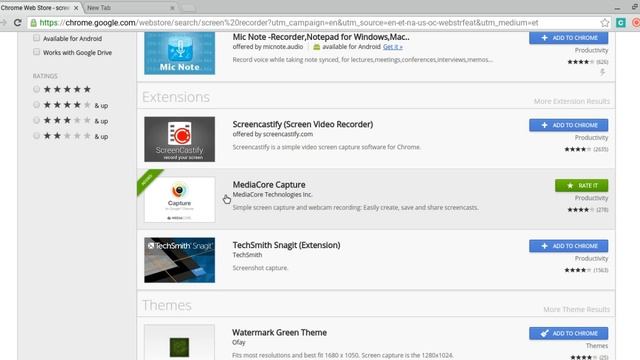The width and height of the screenshot is (640, 360).
Task: Click the TechSmith Snagit star rating
Action: (578, 270)
